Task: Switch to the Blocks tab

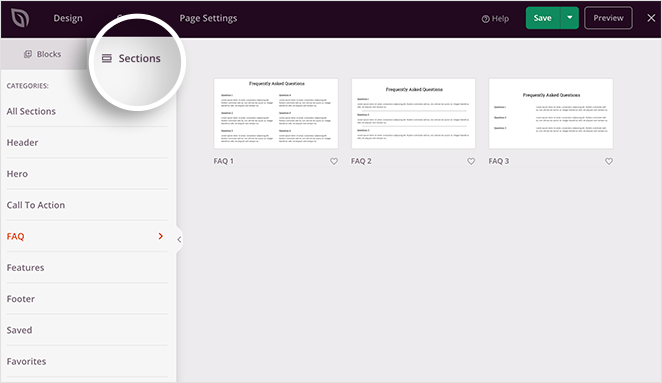Action: point(43,54)
